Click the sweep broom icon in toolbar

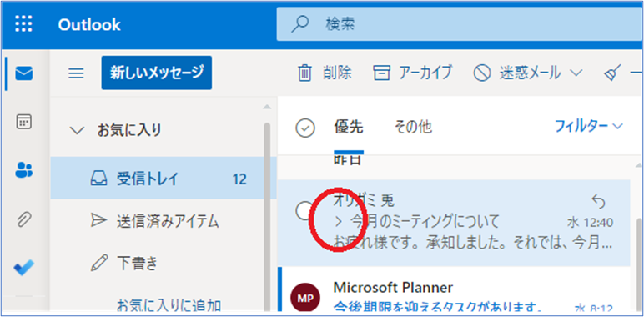coord(611,73)
